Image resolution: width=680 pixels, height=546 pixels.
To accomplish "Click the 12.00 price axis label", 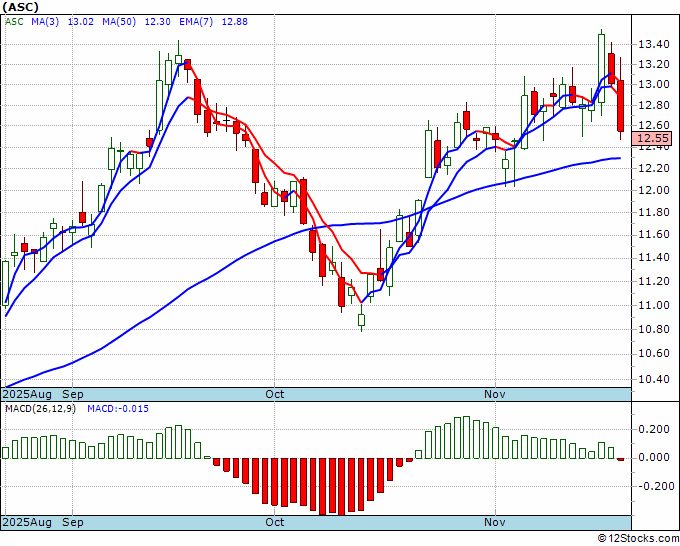I will 654,190.
